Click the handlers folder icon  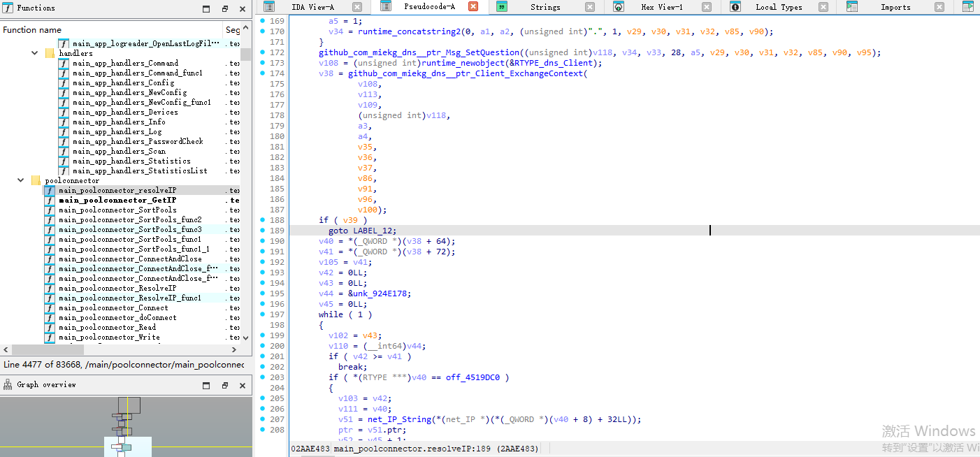[50, 53]
